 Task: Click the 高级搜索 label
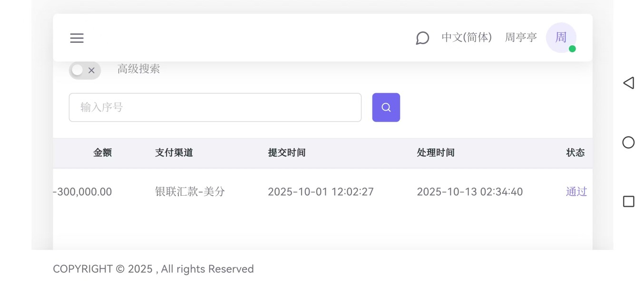[138, 69]
